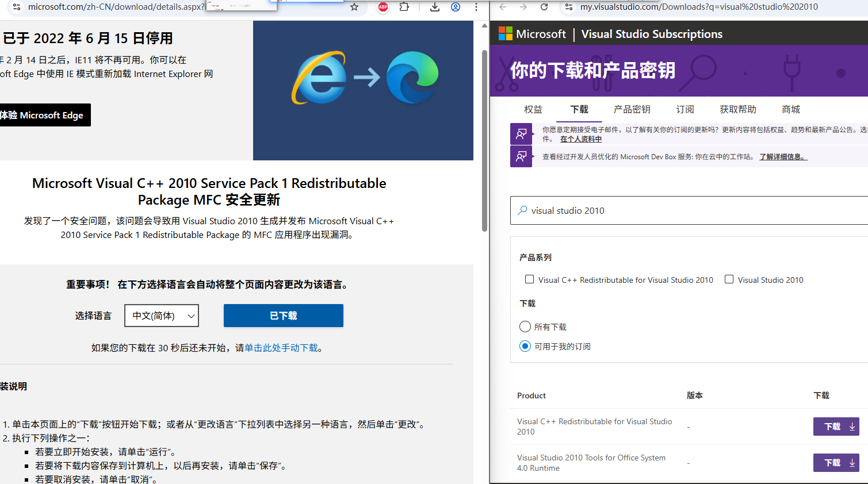
Task: Open the 在个人资料中 link
Action: 581,139
